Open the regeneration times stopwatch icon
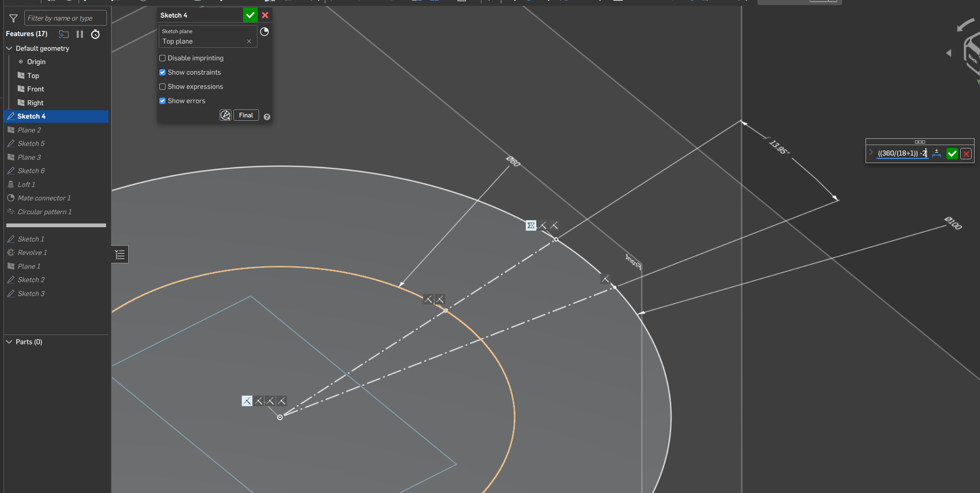This screenshot has width=980, height=493. point(96,34)
